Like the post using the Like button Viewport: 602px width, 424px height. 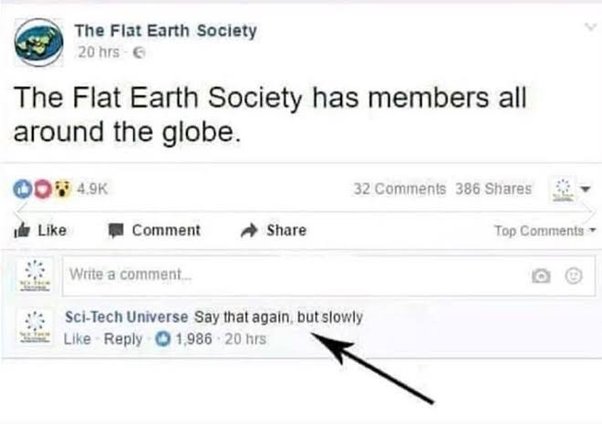(x=40, y=230)
